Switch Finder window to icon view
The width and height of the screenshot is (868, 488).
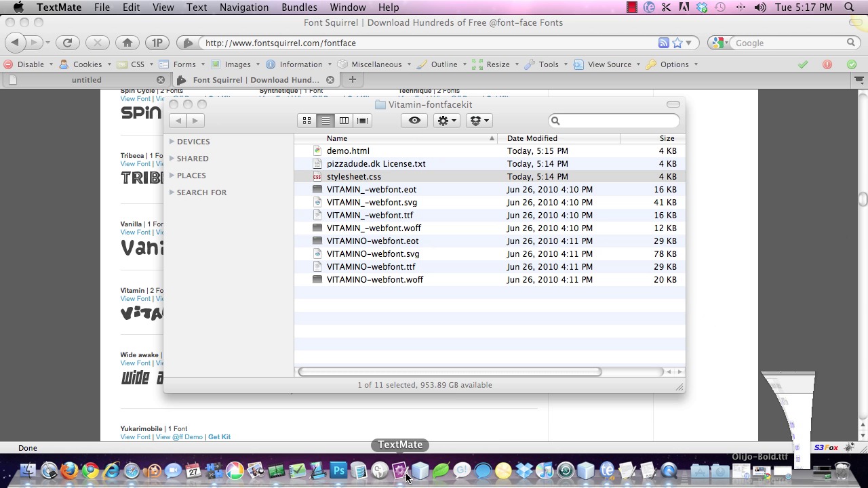coord(307,121)
